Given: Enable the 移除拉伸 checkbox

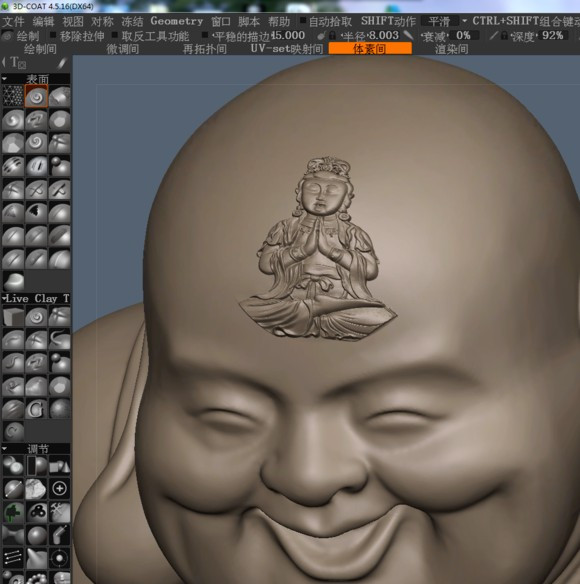Looking at the screenshot, I should pyautogui.click(x=53, y=35).
